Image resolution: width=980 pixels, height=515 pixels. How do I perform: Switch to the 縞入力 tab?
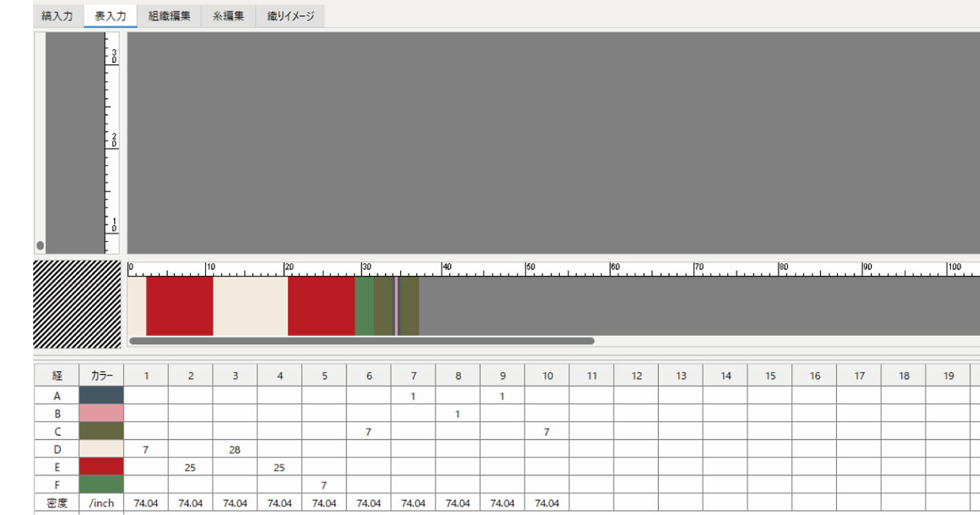57,17
